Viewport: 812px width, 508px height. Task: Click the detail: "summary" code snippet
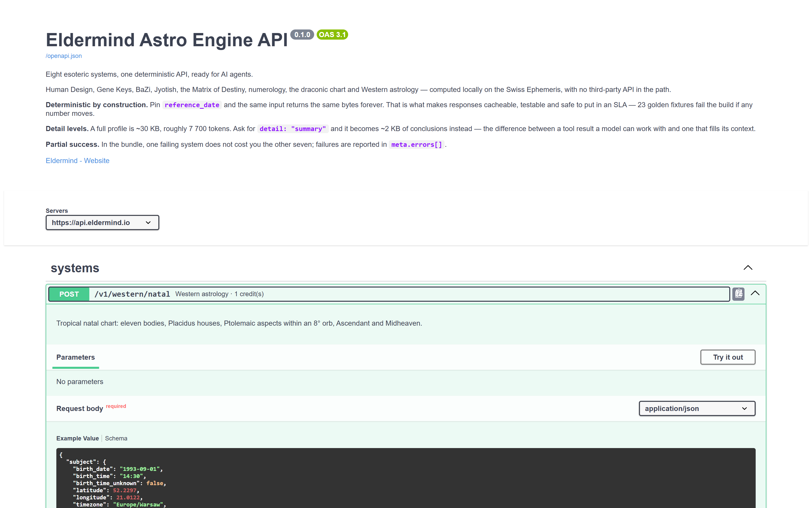pos(293,129)
